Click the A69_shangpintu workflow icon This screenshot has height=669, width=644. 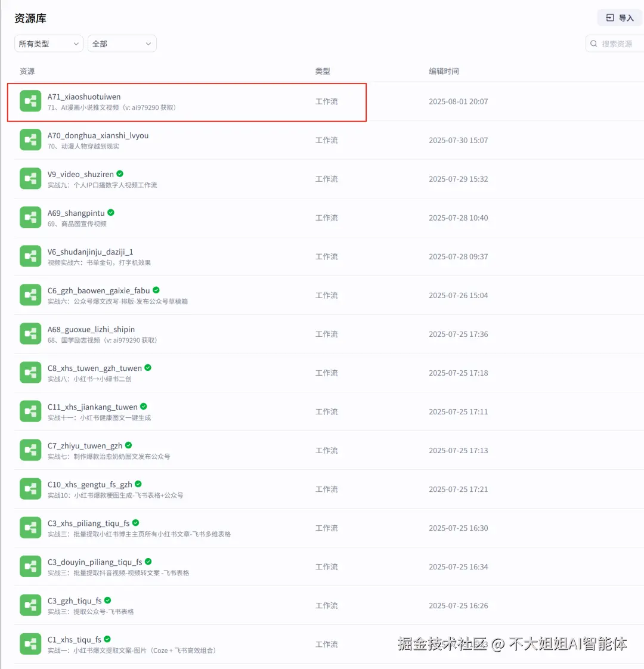coord(30,217)
